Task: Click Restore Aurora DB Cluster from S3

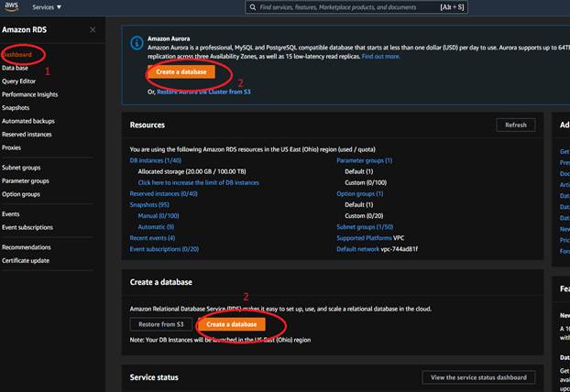Action: point(203,92)
